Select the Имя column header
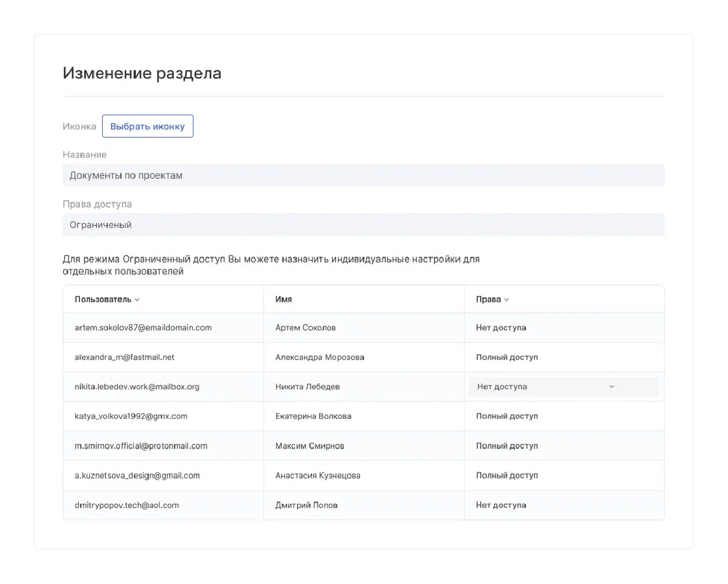 283,299
